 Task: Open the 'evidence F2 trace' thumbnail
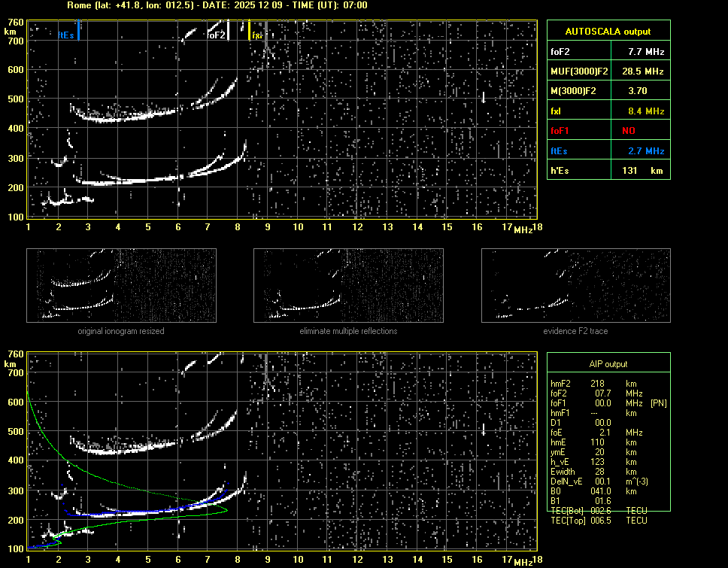(575, 285)
